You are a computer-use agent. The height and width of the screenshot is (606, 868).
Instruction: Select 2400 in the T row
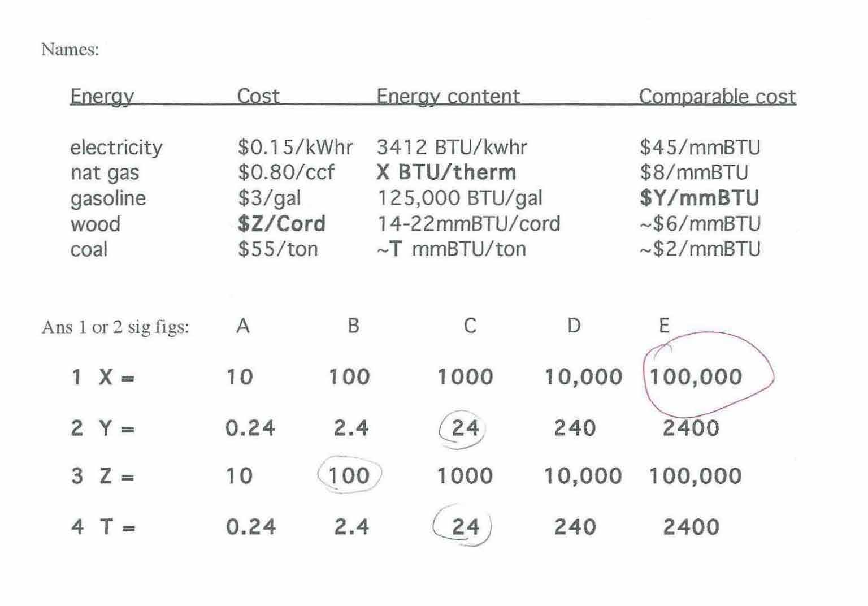(691, 527)
